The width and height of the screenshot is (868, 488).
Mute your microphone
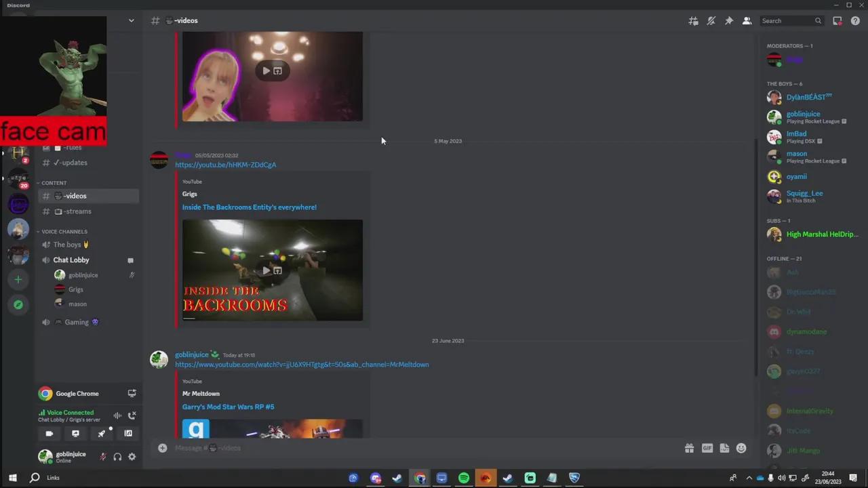tap(102, 457)
